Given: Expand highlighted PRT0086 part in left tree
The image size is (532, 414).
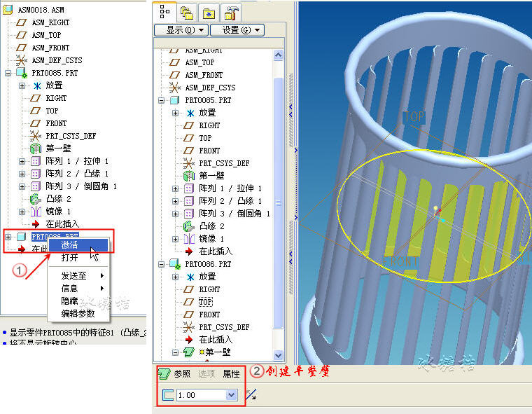Looking at the screenshot, I should point(8,237).
